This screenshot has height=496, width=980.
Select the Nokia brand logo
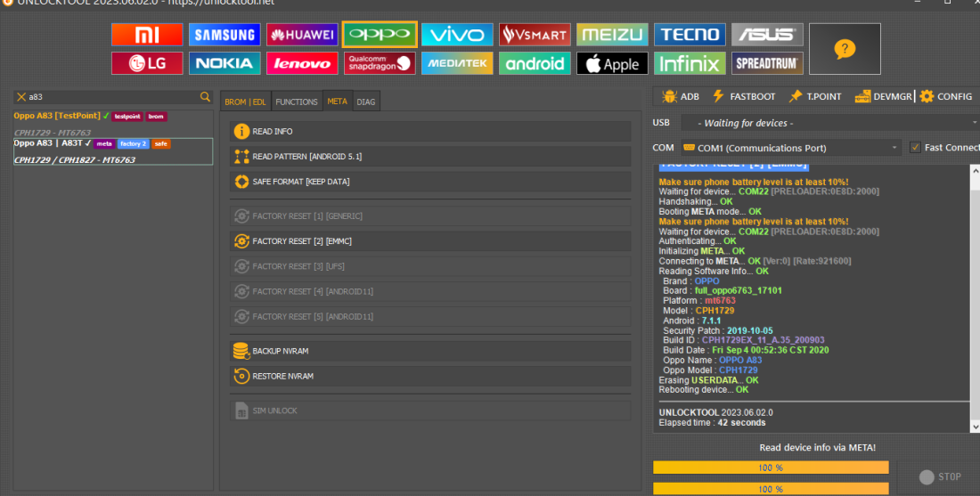click(225, 63)
